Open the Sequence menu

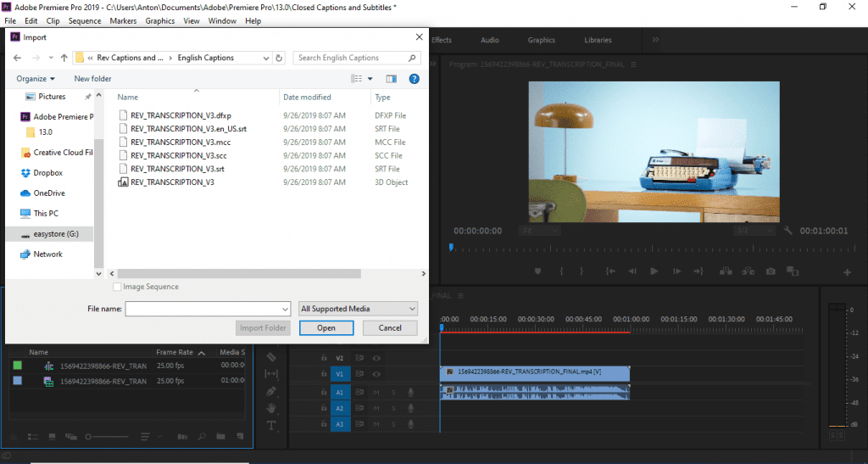pyautogui.click(x=85, y=20)
